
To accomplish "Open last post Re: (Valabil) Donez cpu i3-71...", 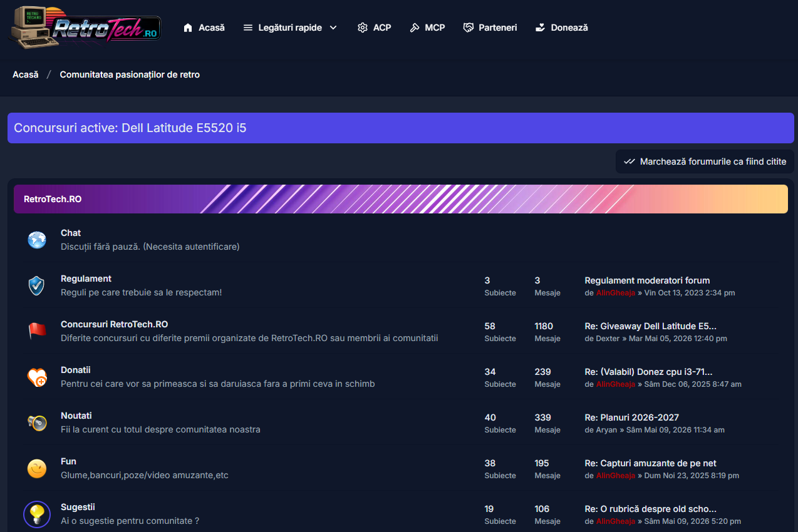I will (x=648, y=372).
